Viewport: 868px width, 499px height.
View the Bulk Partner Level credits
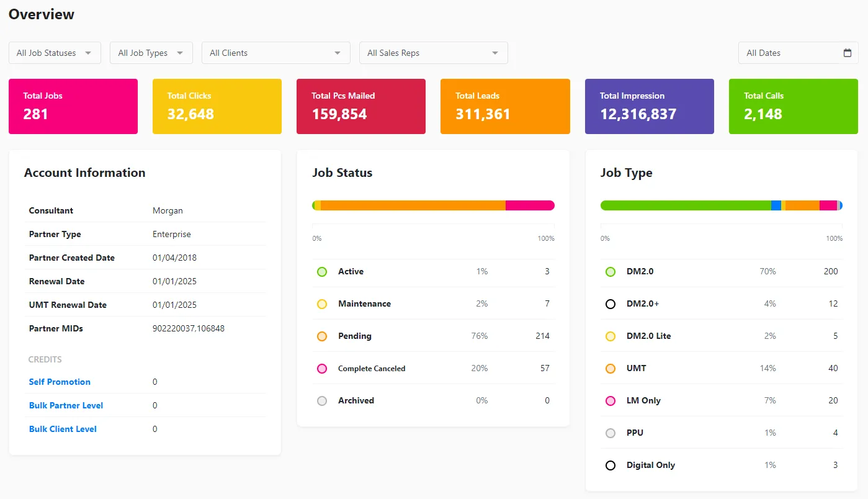[x=66, y=405]
